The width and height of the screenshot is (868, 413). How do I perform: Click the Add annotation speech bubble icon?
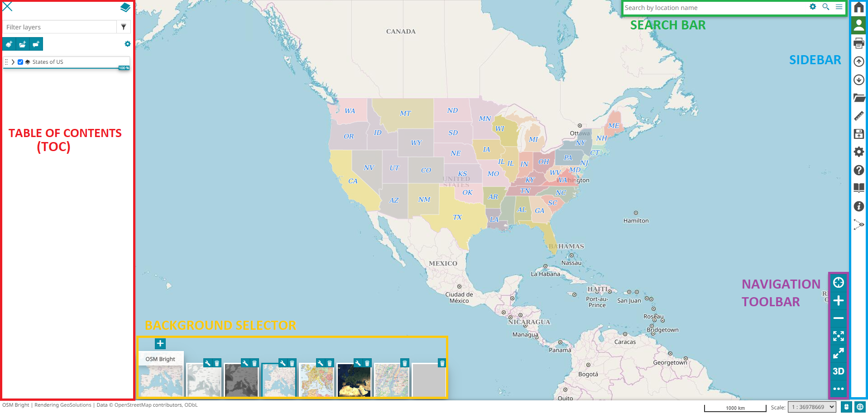point(36,44)
